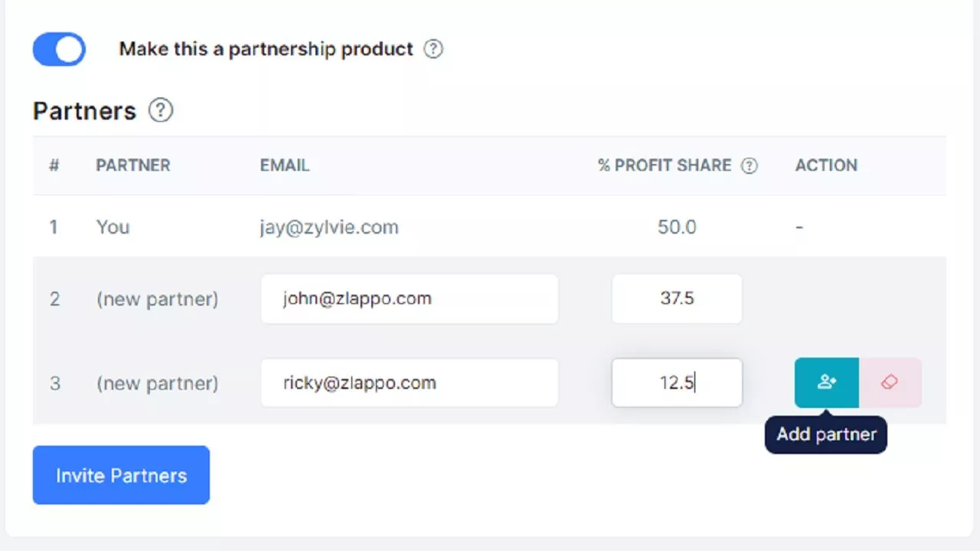Click the jay@zylvie.com email text
Image resolution: width=980 pixels, height=551 pixels.
(x=329, y=227)
